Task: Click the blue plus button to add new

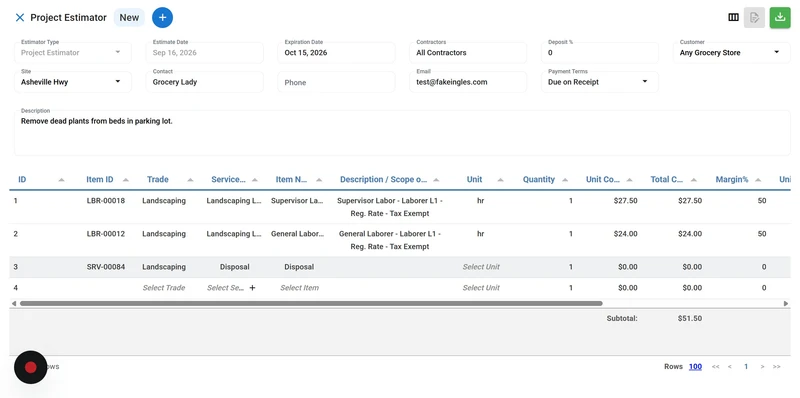Action: [162, 17]
